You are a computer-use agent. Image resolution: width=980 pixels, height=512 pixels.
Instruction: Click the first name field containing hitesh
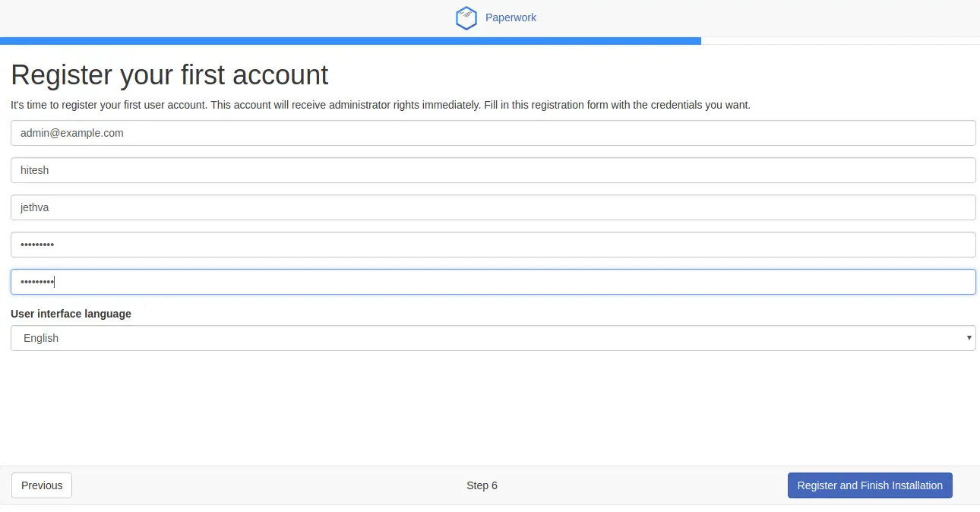coord(493,170)
